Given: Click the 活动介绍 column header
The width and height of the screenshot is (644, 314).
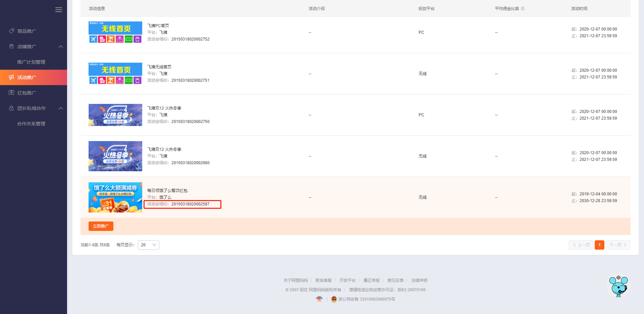Looking at the screenshot, I should (x=317, y=9).
